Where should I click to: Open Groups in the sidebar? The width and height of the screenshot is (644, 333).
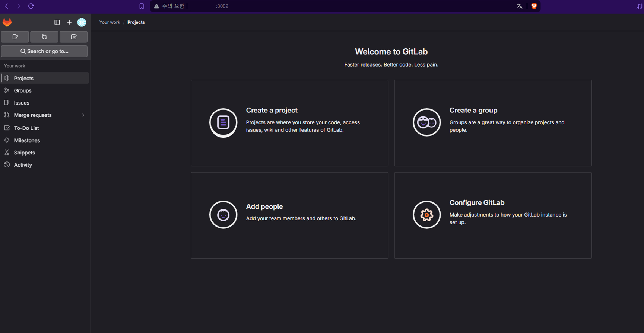tap(45, 90)
